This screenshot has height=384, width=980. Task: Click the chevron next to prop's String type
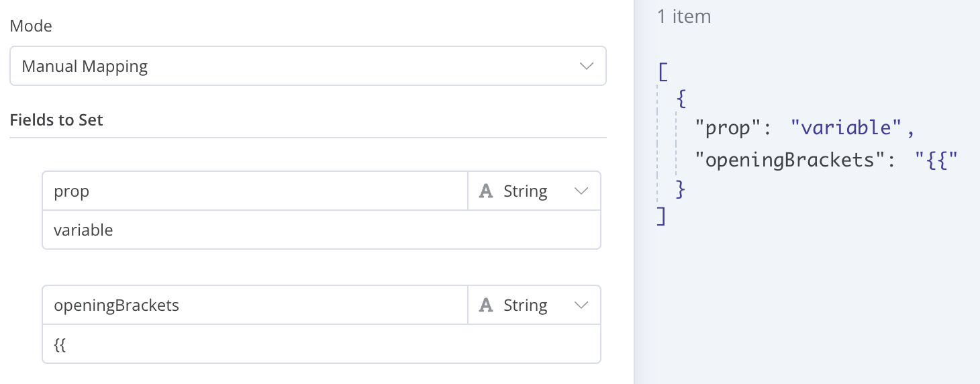(x=581, y=191)
